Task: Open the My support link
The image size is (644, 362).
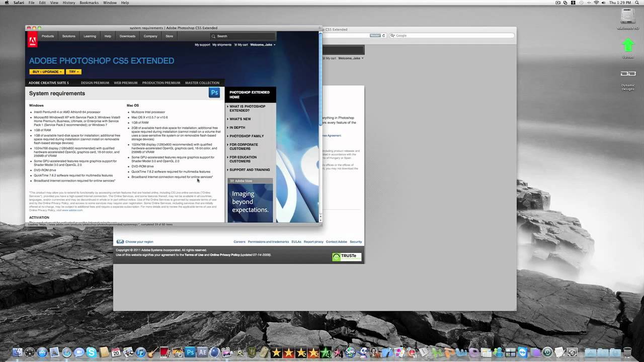Action: (x=202, y=45)
